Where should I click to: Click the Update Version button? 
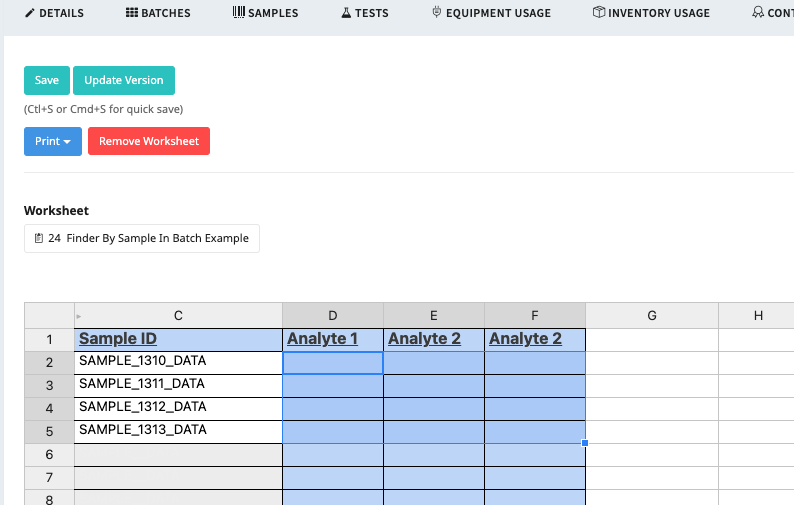click(x=124, y=81)
